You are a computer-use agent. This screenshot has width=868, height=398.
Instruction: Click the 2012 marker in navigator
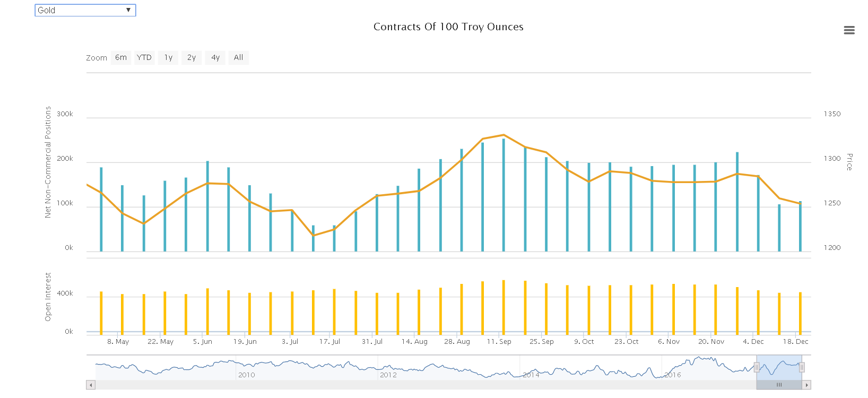point(388,375)
